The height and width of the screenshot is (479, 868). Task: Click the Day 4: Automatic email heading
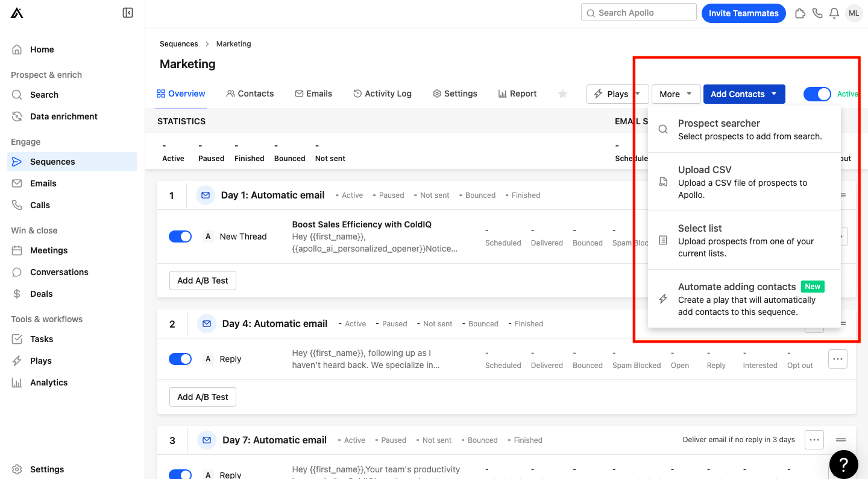[x=275, y=323]
